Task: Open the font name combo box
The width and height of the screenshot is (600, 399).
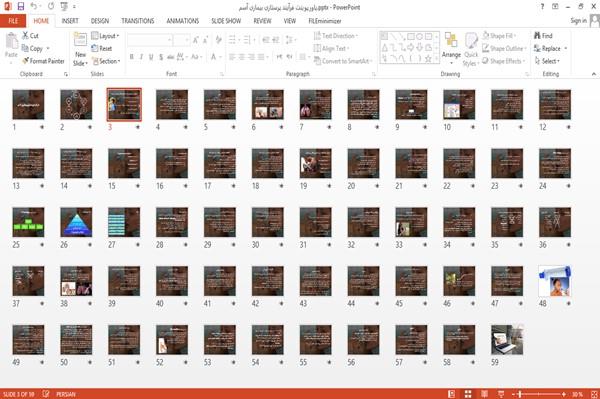Action: click(149, 39)
